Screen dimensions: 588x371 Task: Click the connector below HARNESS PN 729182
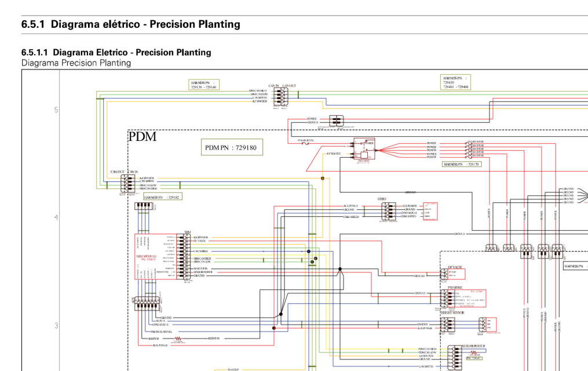(144, 206)
